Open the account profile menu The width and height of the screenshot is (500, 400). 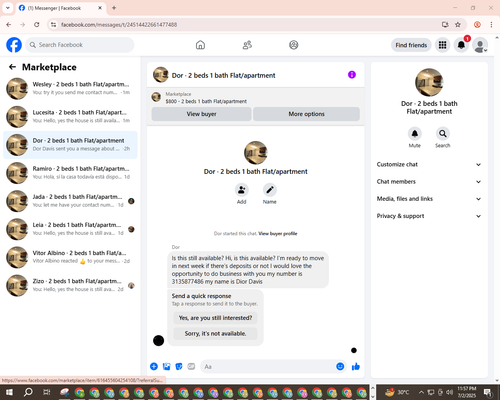tap(480, 45)
